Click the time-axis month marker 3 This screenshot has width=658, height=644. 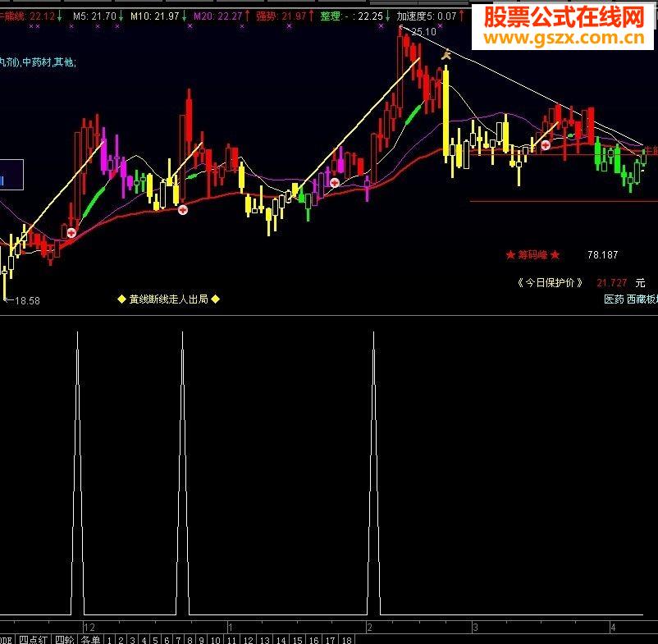point(476,628)
